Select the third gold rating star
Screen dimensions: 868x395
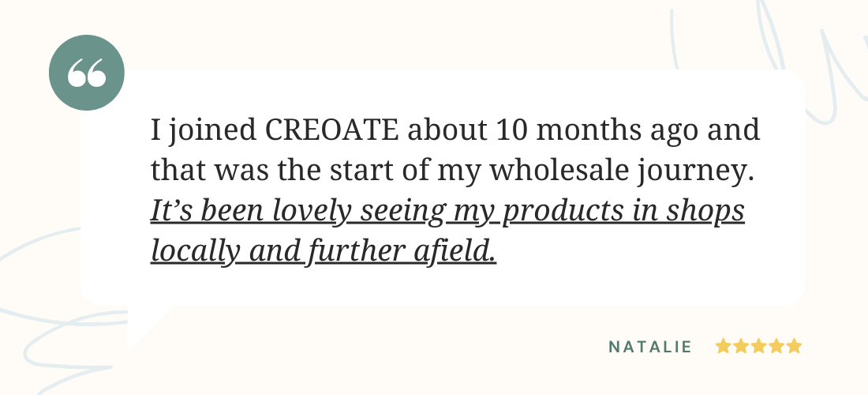758,346
